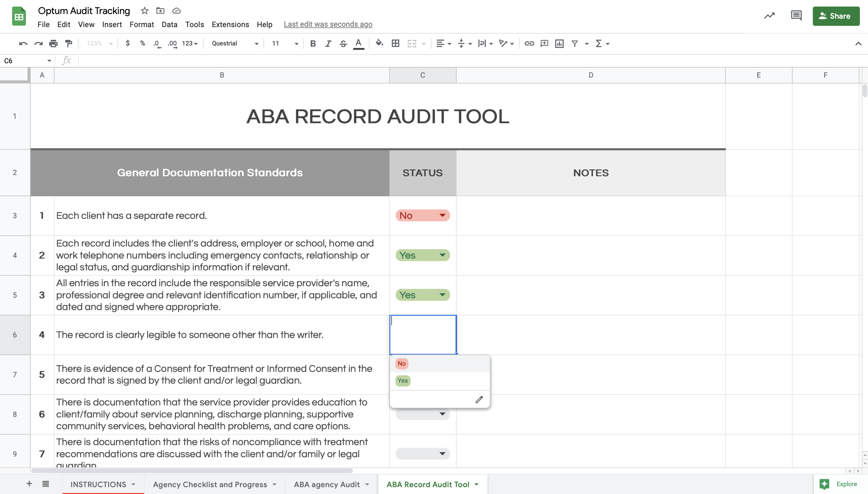Viewport: 868px width, 494px height.
Task: Switch to the ABA agency Audit tab
Action: (327, 484)
